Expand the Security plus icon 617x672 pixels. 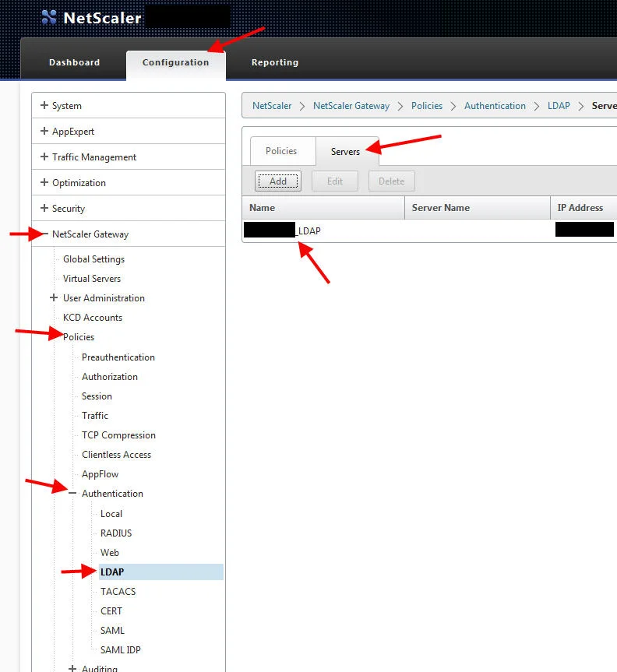tap(44, 208)
